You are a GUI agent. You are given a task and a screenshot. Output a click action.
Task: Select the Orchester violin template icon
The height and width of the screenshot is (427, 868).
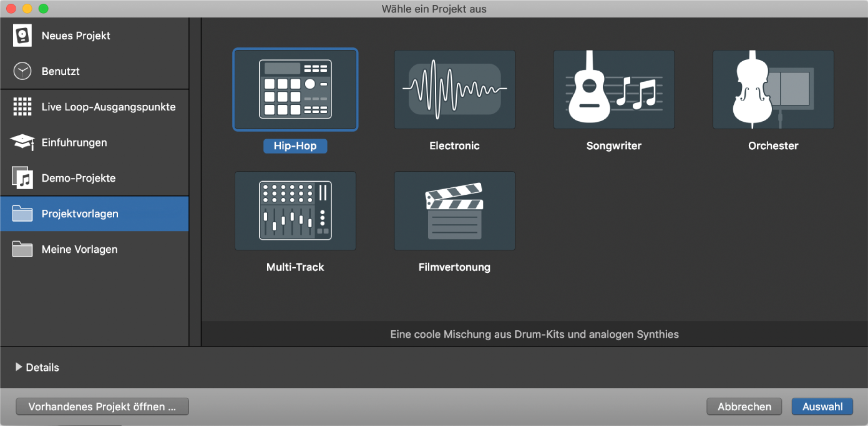(773, 89)
